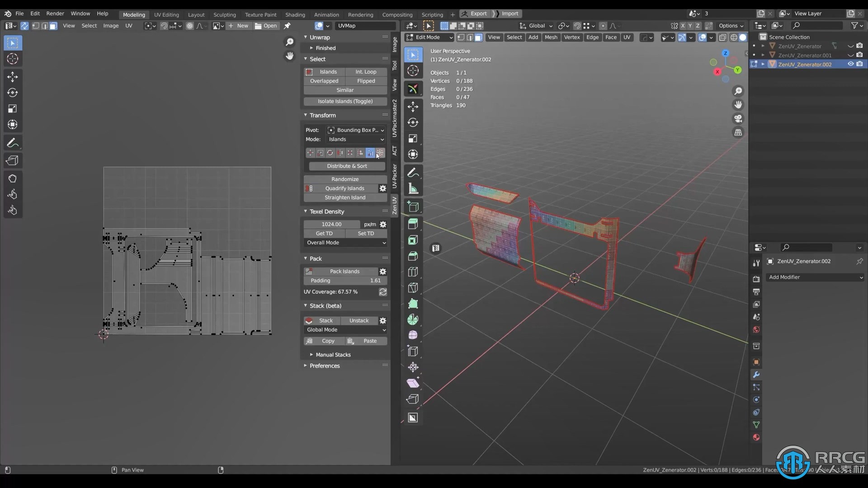Select the Straighten Island tool
The width and height of the screenshot is (868, 488).
344,197
